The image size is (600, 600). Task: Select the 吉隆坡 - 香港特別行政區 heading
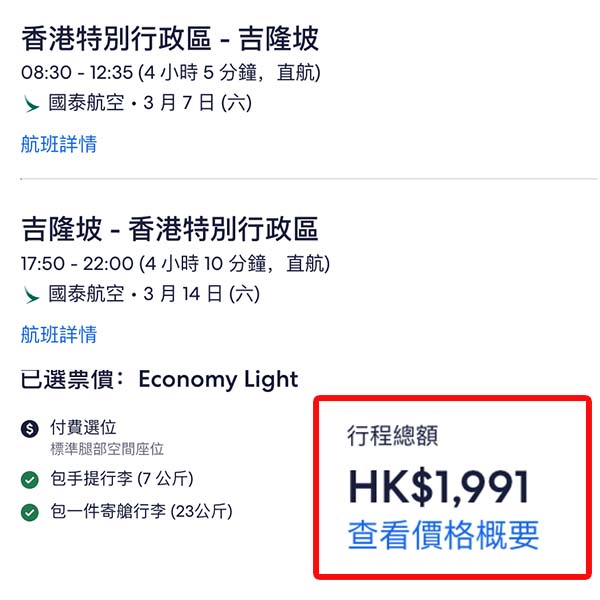pos(169,230)
